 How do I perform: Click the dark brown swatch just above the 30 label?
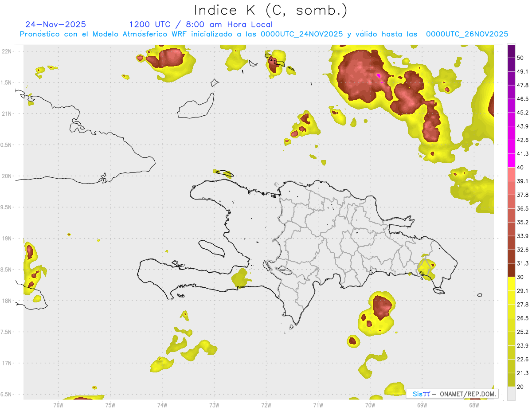point(511,270)
